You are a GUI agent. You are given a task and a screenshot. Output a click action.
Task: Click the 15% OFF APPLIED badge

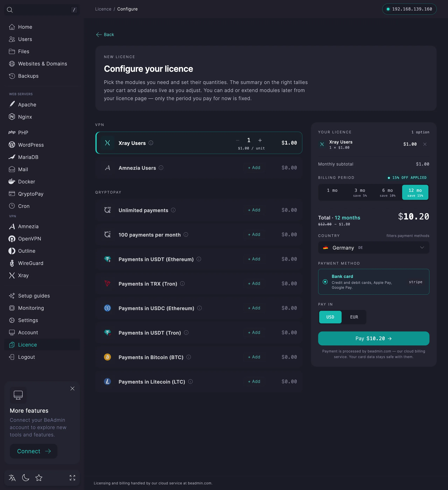[x=407, y=178]
